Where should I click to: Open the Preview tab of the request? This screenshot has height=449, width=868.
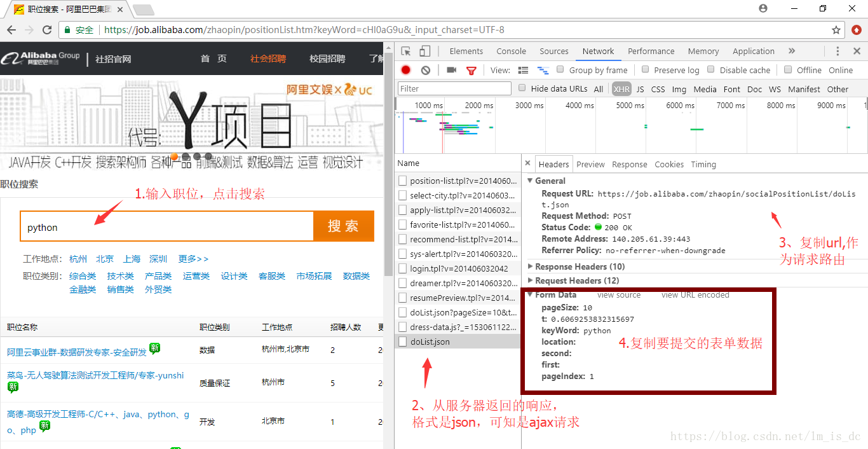pyautogui.click(x=590, y=164)
